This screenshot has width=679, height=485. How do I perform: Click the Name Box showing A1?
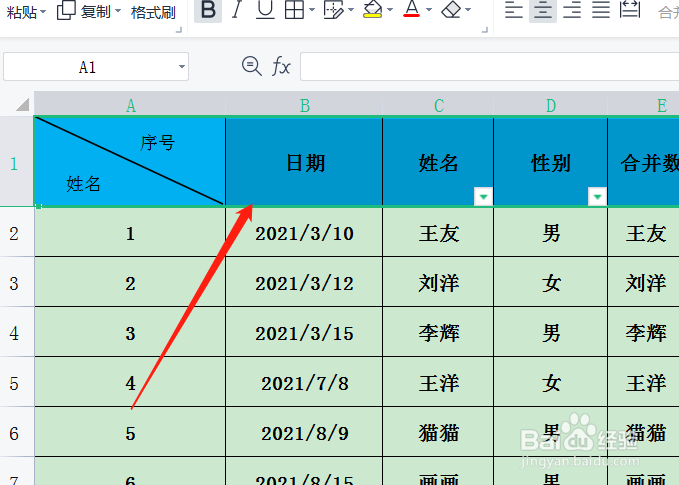click(x=87, y=67)
